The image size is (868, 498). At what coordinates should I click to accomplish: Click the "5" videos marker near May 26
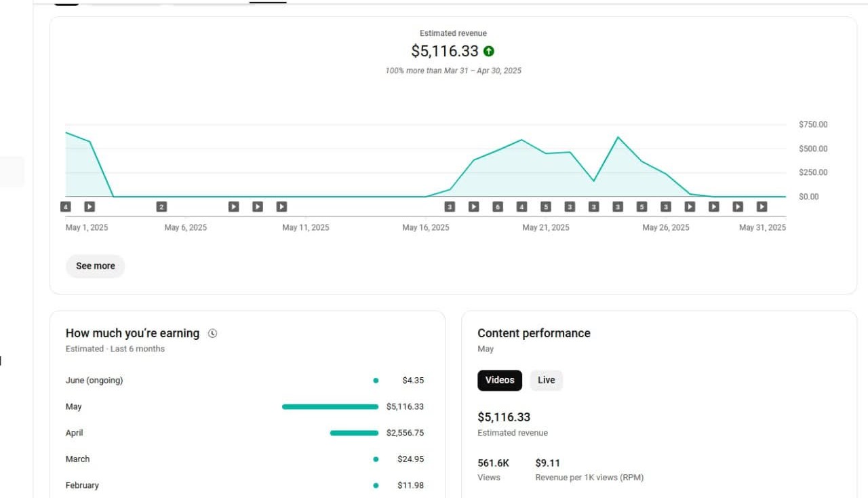point(642,206)
